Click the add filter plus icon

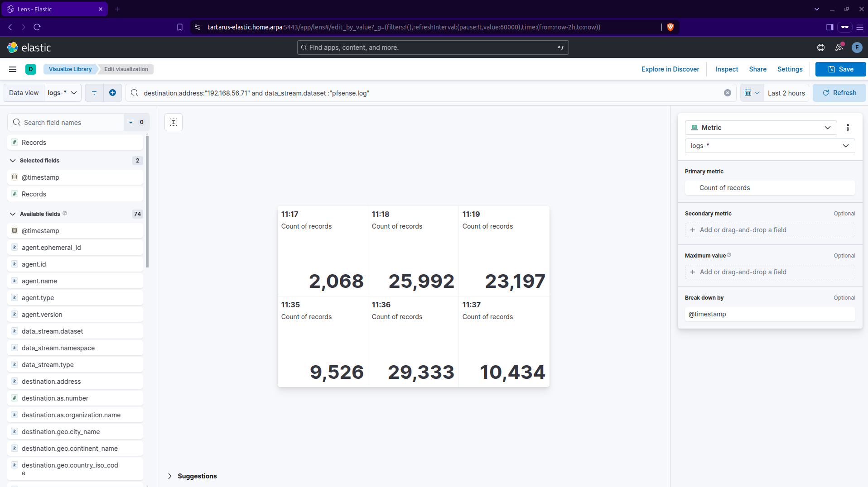point(112,93)
